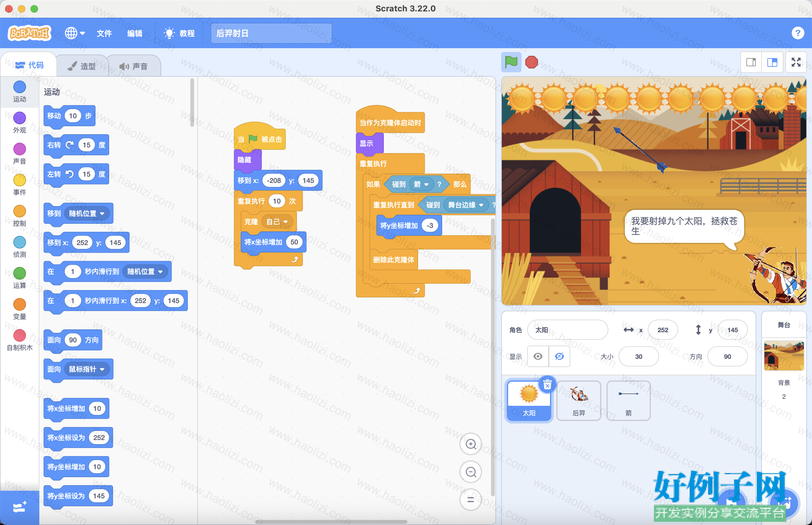Delete the 太阳 sprite with trash icon
Viewport: 812px width, 525px height.
[547, 385]
